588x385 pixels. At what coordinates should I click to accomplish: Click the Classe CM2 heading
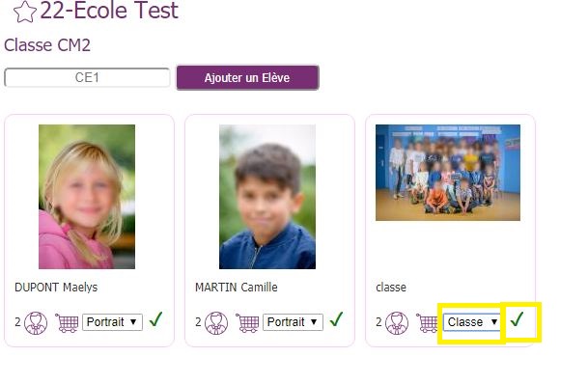click(47, 45)
